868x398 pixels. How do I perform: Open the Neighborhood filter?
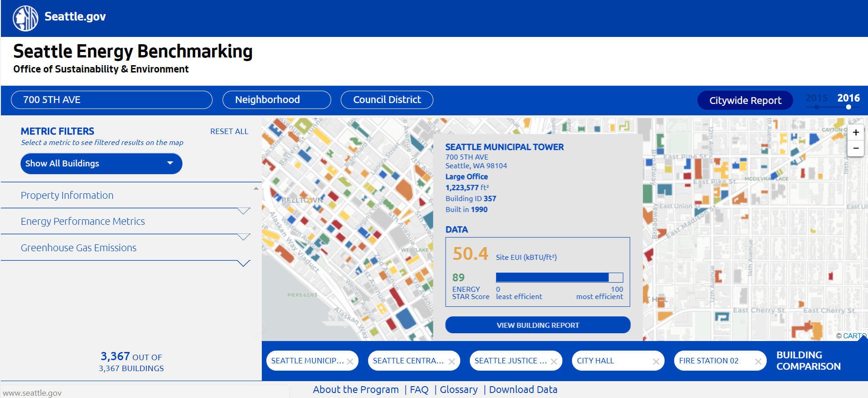click(276, 100)
